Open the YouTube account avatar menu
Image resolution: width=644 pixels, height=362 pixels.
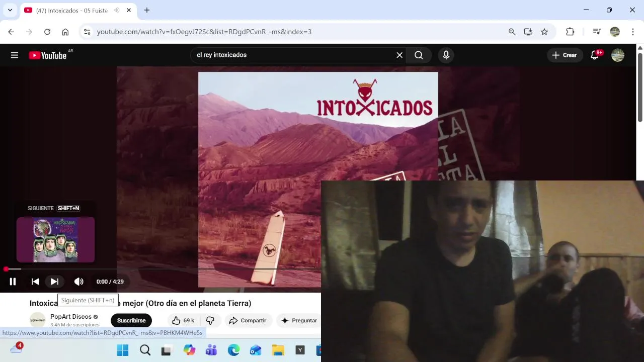point(618,55)
